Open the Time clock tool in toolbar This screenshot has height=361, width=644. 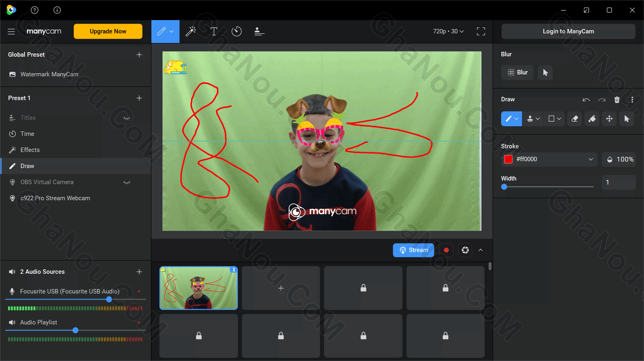(237, 31)
